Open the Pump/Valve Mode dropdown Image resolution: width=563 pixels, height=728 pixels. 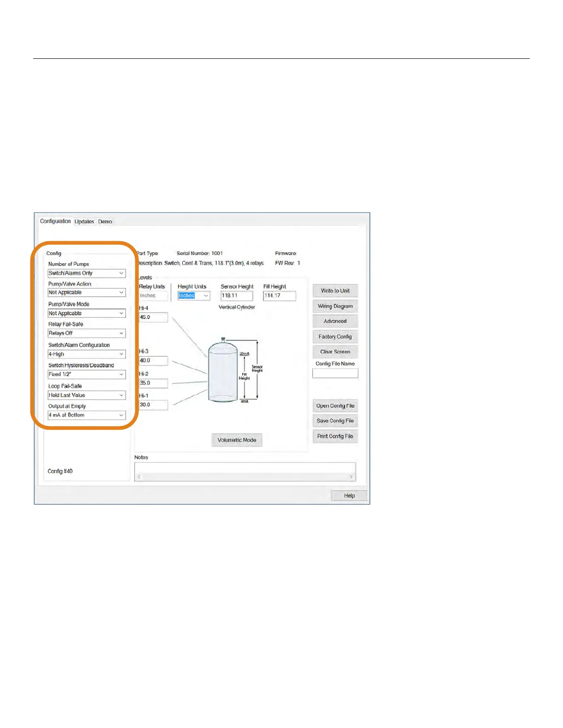point(86,313)
